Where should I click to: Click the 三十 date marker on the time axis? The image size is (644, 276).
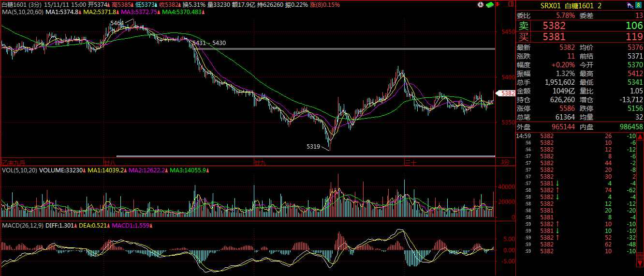click(x=410, y=162)
